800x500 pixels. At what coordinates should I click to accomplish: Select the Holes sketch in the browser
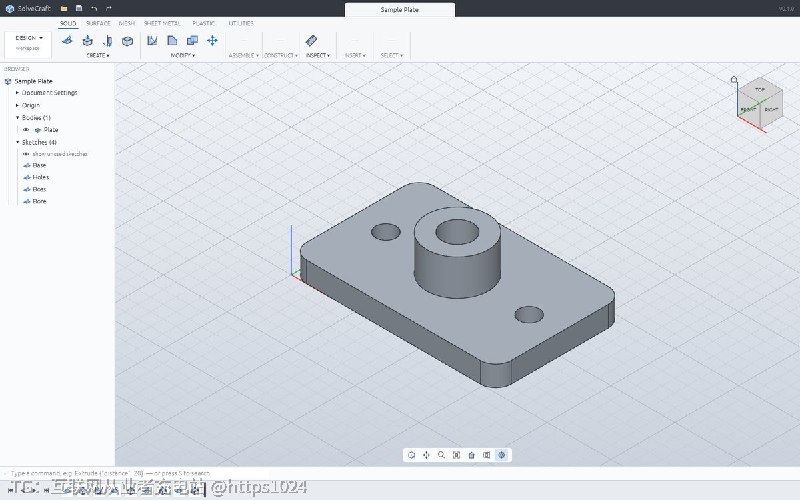[x=41, y=177]
